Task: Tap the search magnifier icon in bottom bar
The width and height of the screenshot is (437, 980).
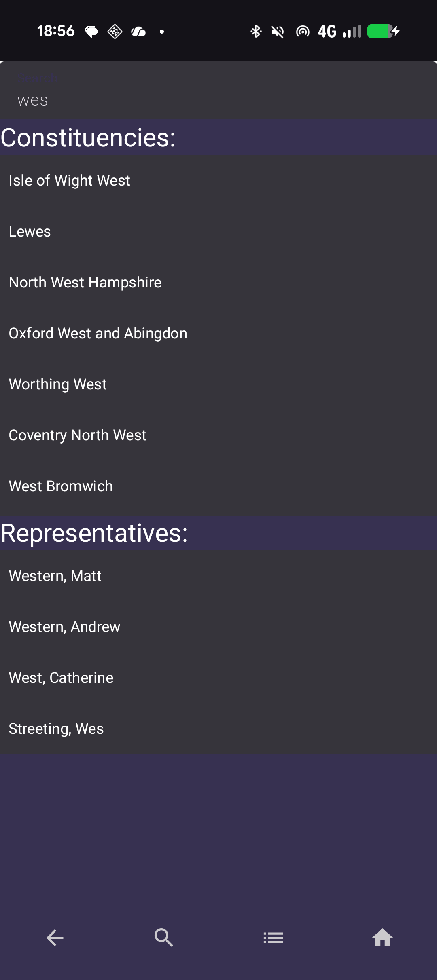Action: [x=164, y=938]
